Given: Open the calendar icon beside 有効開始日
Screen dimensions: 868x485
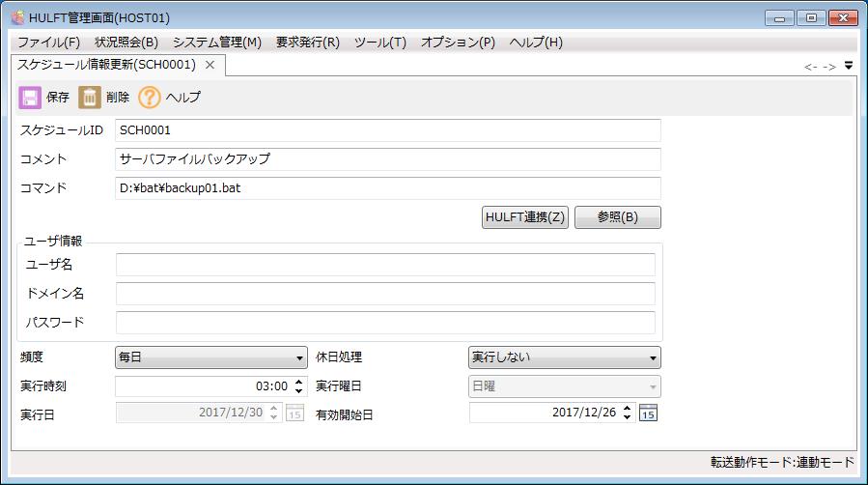Looking at the screenshot, I should pos(648,413).
